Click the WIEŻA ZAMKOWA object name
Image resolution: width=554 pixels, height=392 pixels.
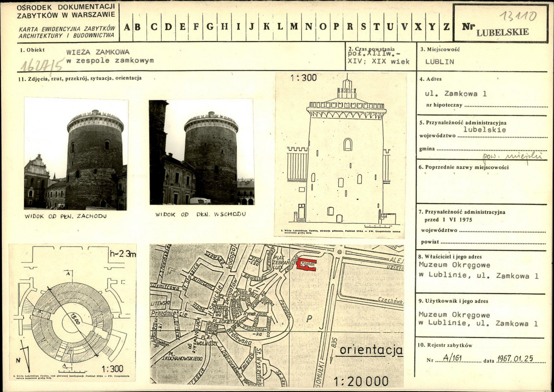[97, 52]
